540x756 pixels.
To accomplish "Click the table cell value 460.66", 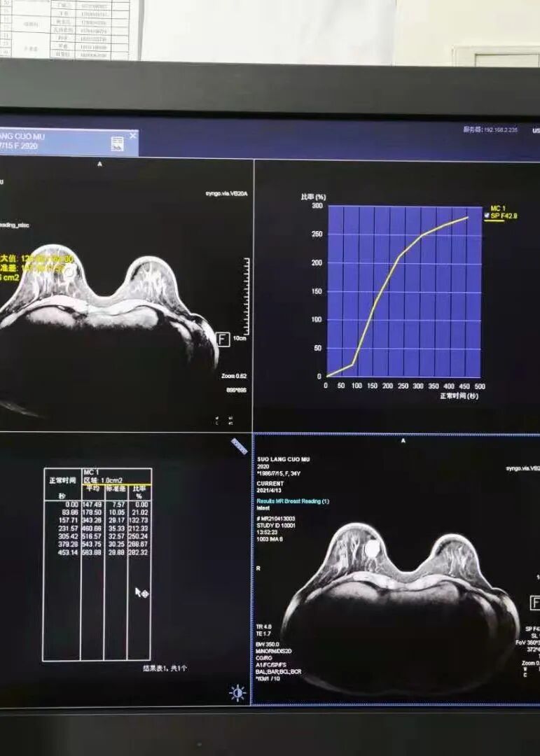I will coord(92,528).
